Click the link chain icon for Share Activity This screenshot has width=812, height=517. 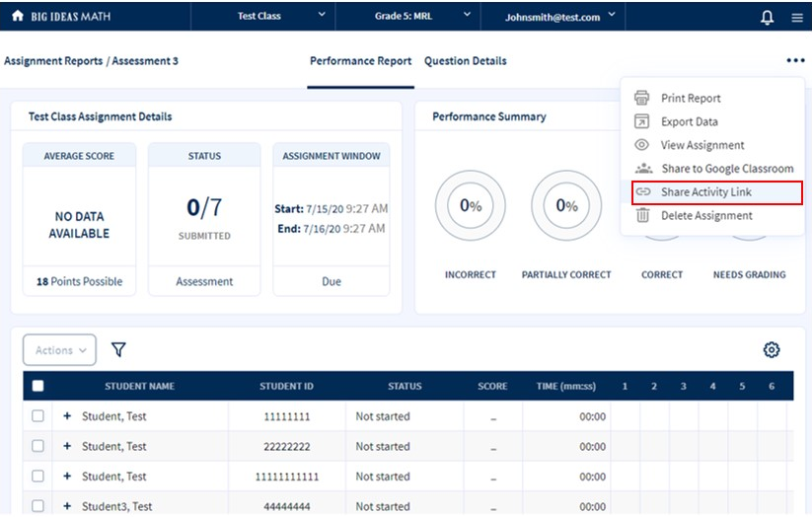642,191
